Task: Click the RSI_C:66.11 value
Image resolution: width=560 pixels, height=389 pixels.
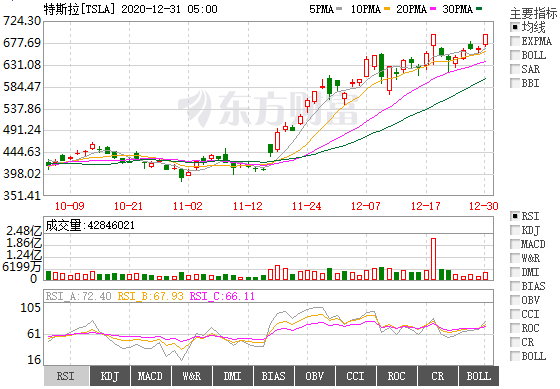Action: (x=222, y=296)
